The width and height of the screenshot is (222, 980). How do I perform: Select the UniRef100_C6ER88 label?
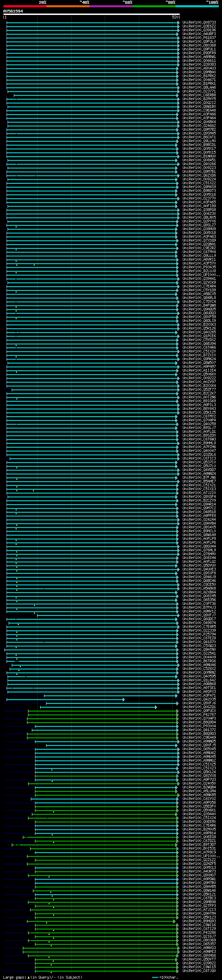pyautogui.click(x=199, y=95)
